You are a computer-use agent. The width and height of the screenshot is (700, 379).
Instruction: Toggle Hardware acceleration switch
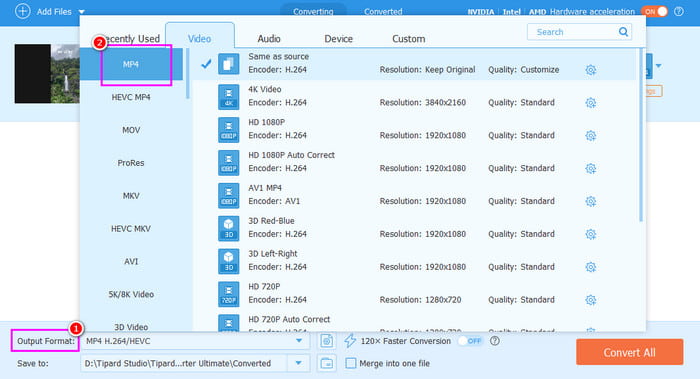[654, 11]
